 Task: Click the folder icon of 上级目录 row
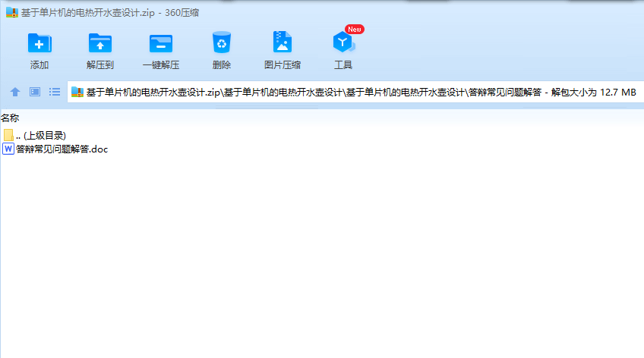(8, 135)
